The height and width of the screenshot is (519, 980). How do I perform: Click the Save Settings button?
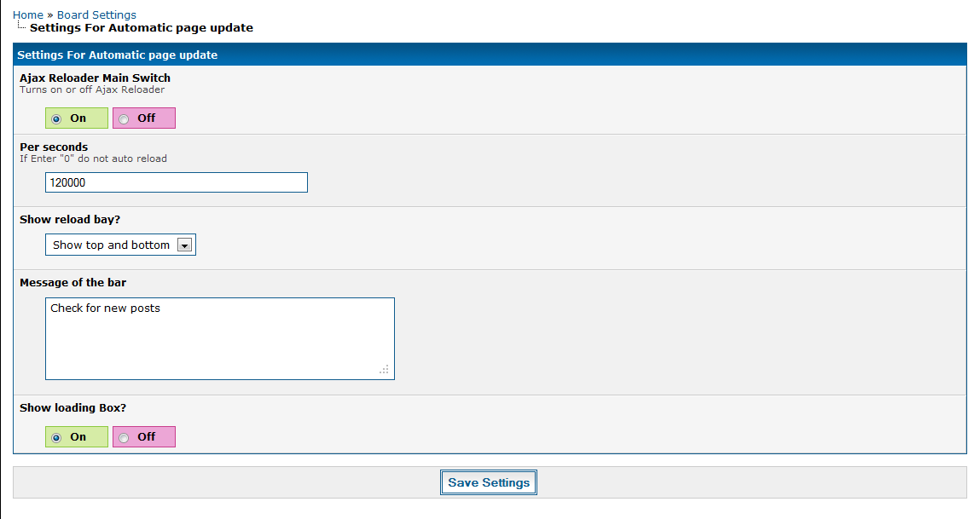coord(489,482)
